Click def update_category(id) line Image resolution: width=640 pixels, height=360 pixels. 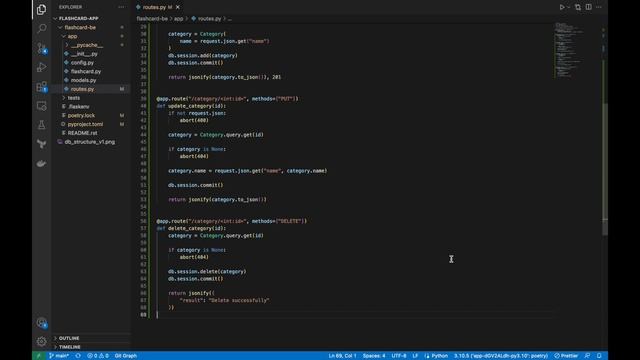(191, 106)
